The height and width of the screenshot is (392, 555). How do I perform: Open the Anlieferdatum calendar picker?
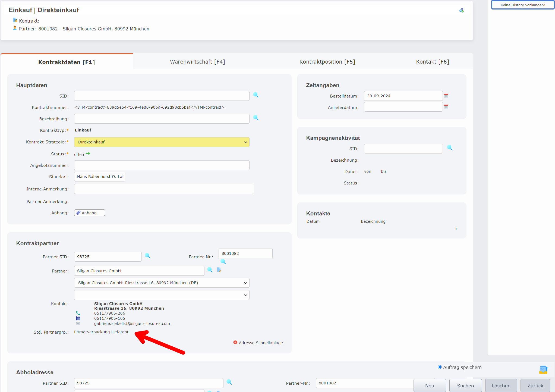[446, 106]
